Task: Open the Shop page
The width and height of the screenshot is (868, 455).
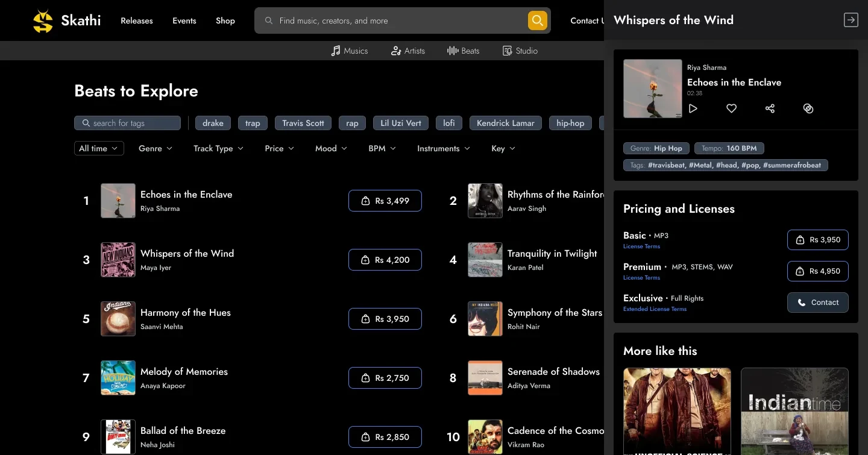Action: pos(225,20)
